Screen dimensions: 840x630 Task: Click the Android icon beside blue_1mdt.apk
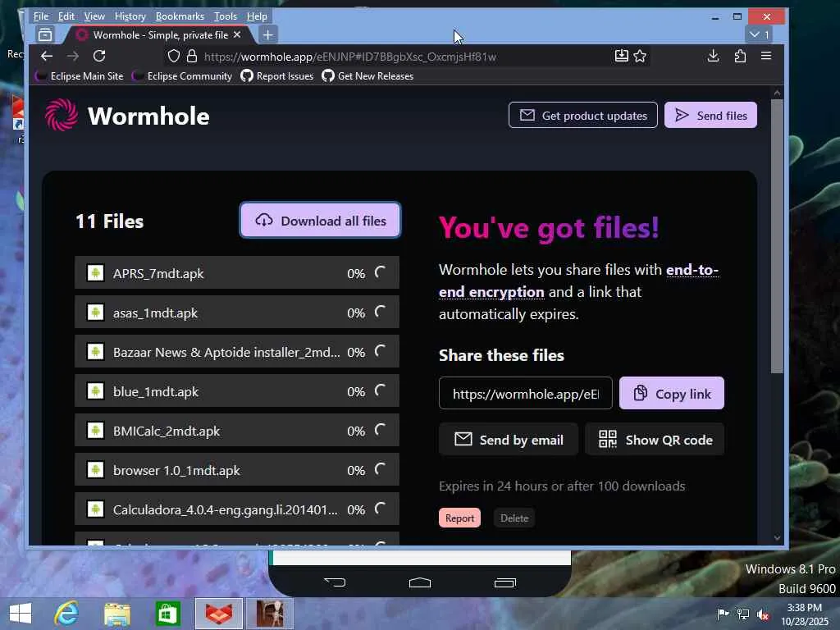point(95,391)
